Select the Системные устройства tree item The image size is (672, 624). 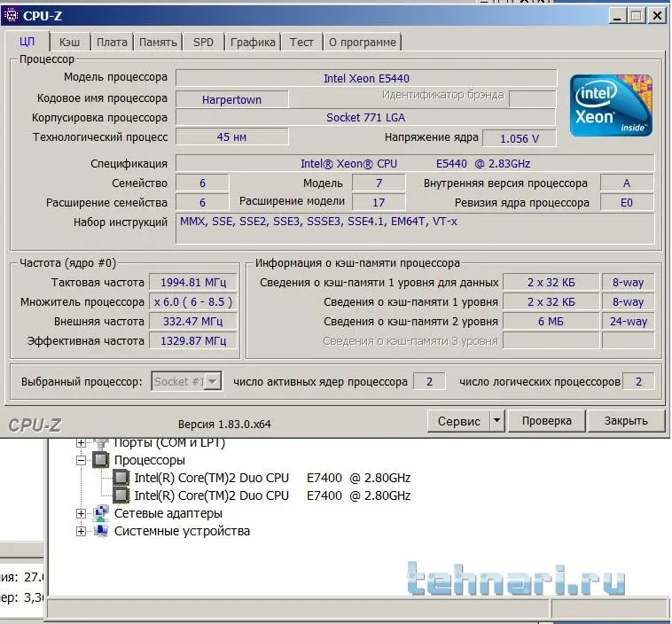tap(182, 531)
